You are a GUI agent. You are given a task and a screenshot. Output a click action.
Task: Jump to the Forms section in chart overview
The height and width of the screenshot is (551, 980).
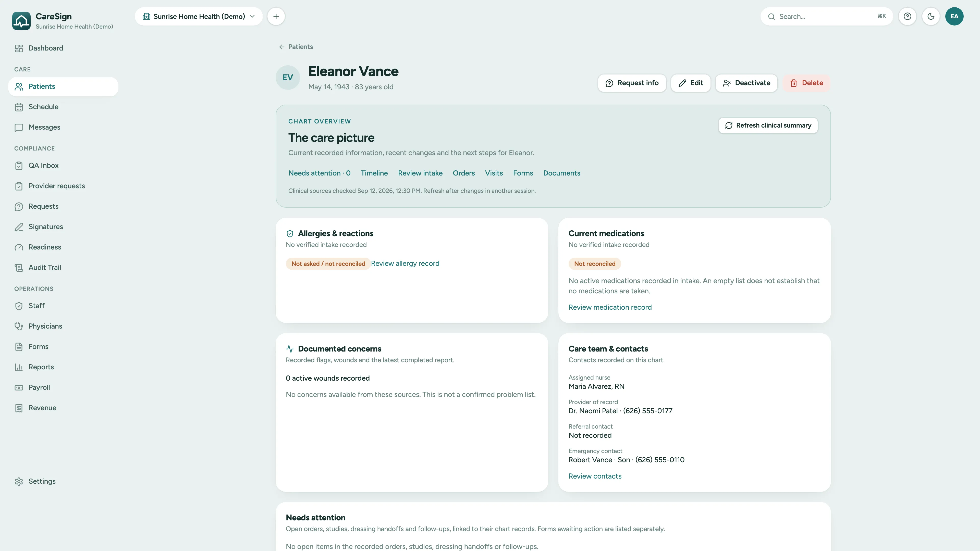pyautogui.click(x=523, y=173)
